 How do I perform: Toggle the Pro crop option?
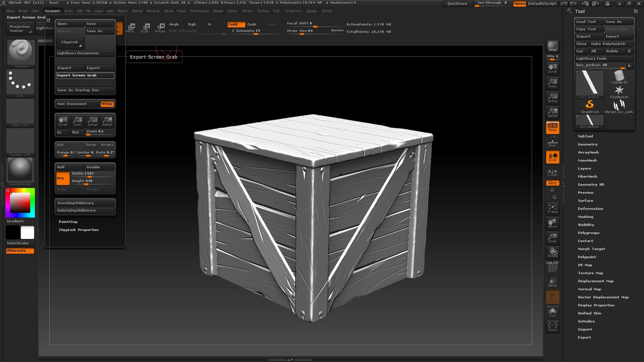pos(62,178)
